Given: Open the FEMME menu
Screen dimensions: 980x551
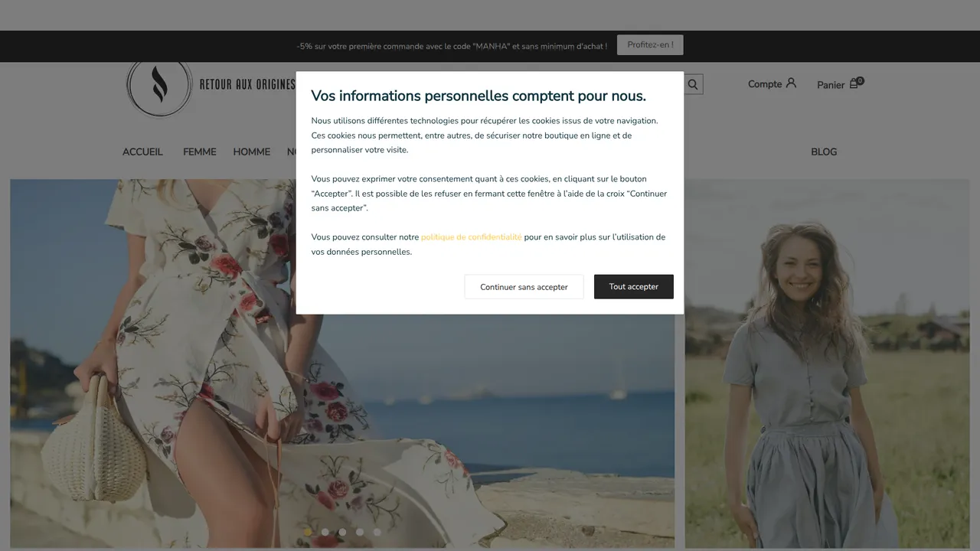Looking at the screenshot, I should pos(200,152).
